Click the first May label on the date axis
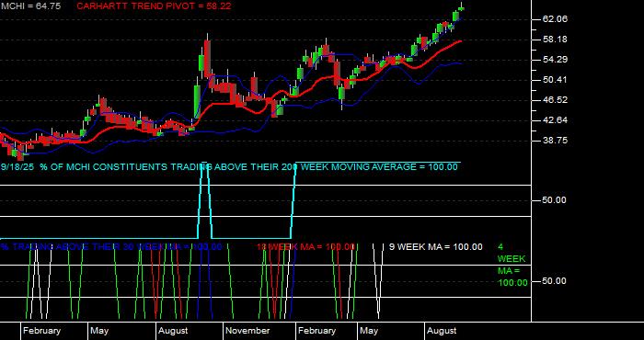The image size is (644, 340). coord(99,331)
